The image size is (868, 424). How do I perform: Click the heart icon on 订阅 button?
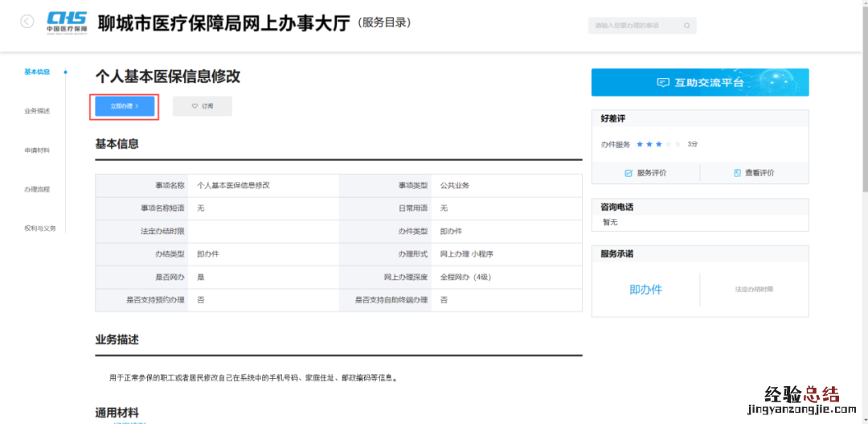pos(194,106)
